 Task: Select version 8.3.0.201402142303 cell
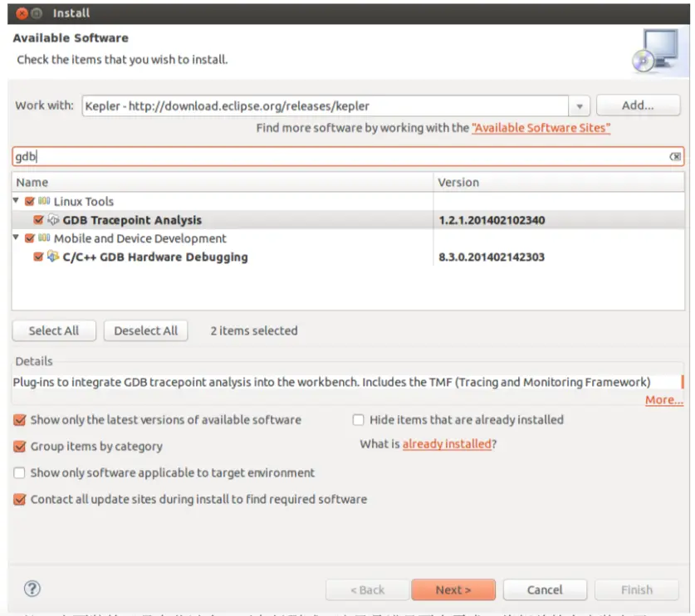tap(492, 257)
